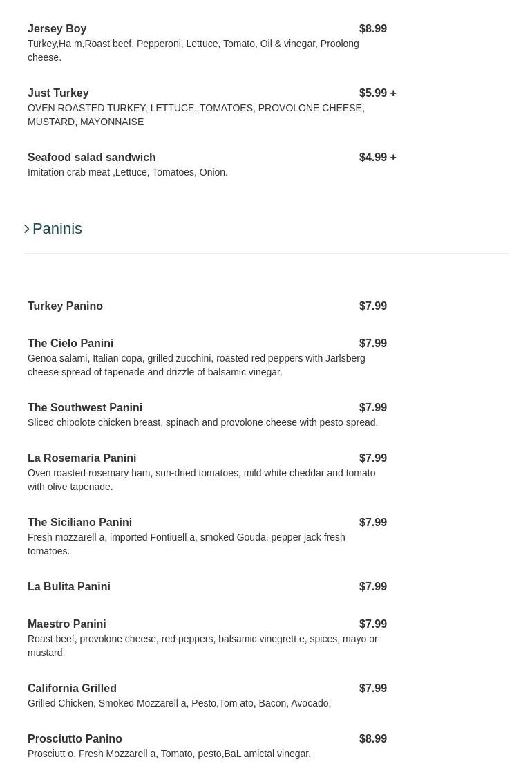This screenshot has height=775, width=532.
Task: Open The Cielo Panini item
Action: click(70, 344)
